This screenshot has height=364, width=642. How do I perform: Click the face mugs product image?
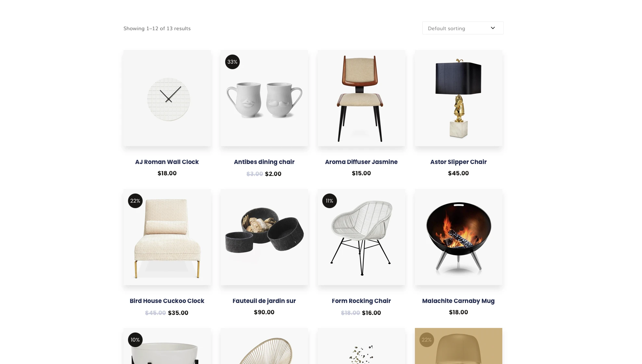coord(264,98)
